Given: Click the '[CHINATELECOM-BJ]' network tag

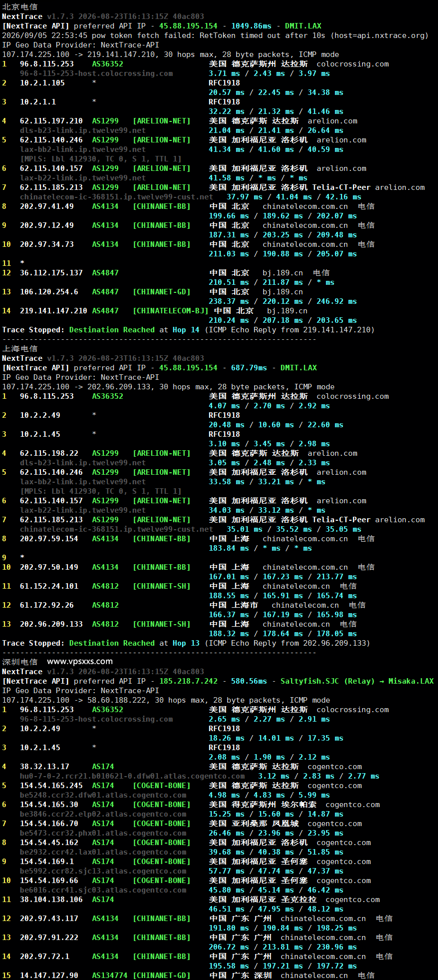Looking at the screenshot, I should coord(170,311).
